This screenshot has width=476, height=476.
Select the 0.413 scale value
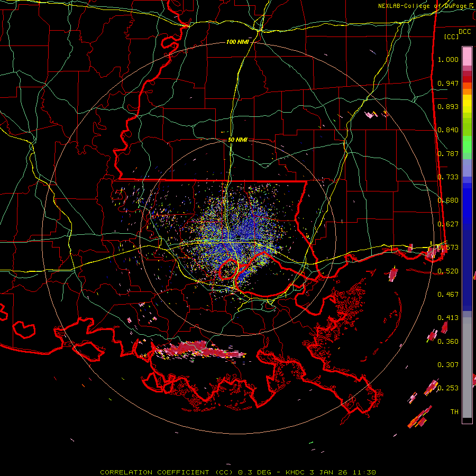[x=448, y=318]
